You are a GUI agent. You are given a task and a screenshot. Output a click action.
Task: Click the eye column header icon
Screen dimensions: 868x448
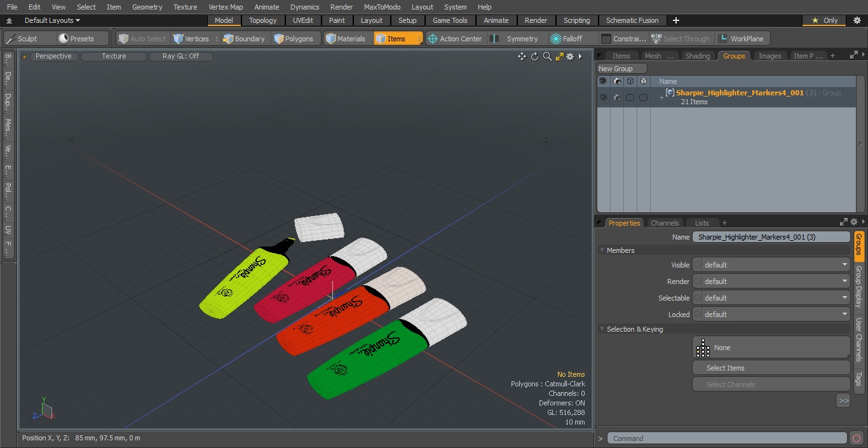pyautogui.click(x=602, y=81)
